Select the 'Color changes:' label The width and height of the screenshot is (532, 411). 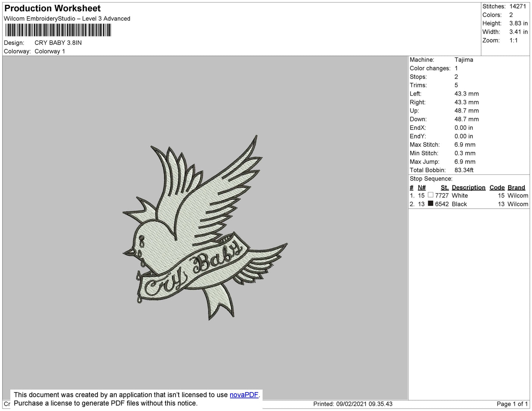coord(430,68)
